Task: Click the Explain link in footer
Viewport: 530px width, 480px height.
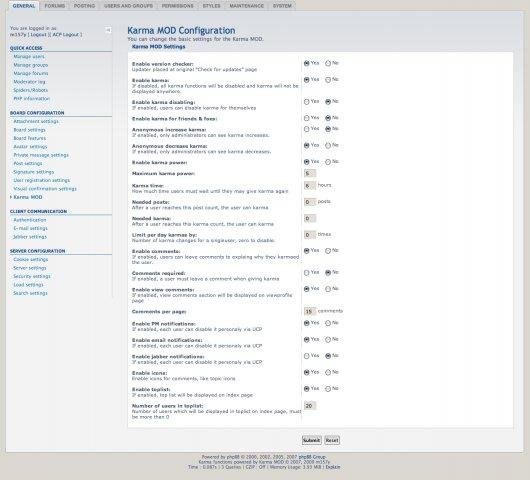Action: (x=333, y=467)
